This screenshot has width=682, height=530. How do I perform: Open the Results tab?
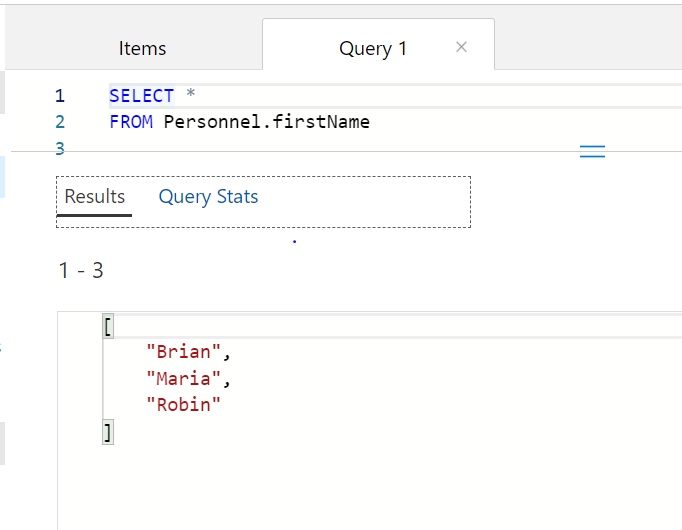tap(95, 197)
